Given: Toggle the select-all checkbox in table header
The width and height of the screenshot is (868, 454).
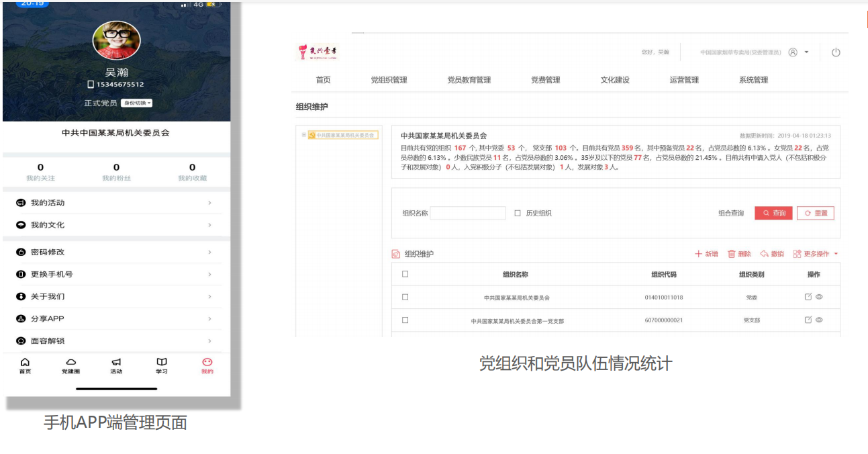Looking at the screenshot, I should click(x=405, y=274).
